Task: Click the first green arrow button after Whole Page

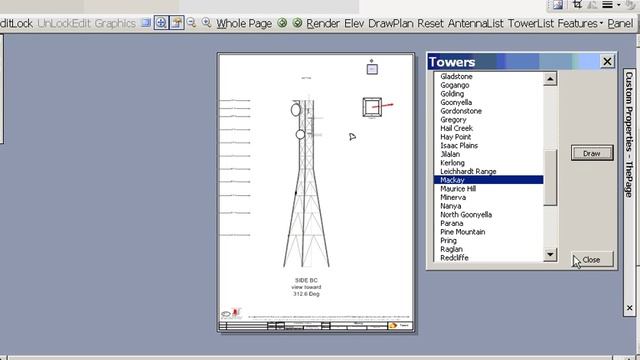Action: point(282,23)
